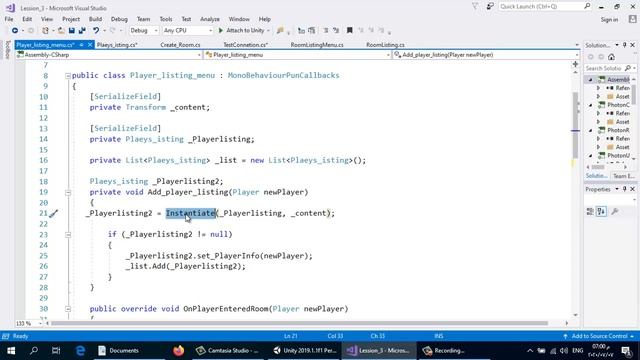Click the green Attach to Unity play arrow

(221, 31)
